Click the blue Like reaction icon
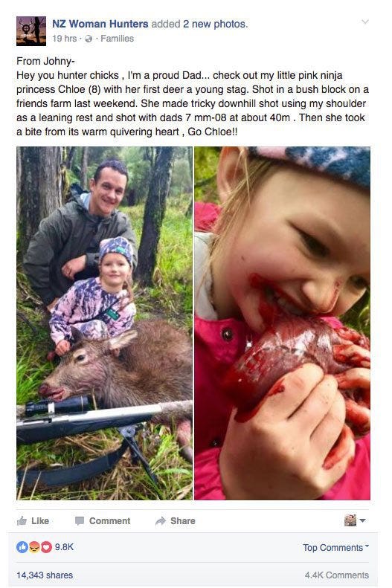This screenshot has width=392, height=588. 22,548
